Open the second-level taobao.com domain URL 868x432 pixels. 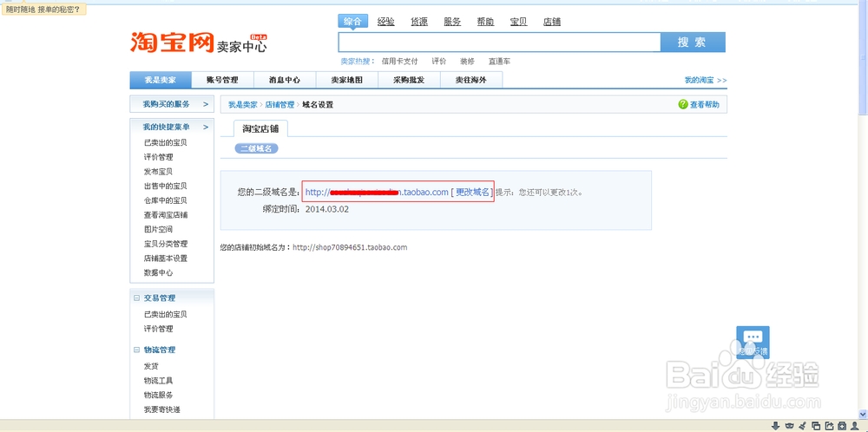pos(377,192)
